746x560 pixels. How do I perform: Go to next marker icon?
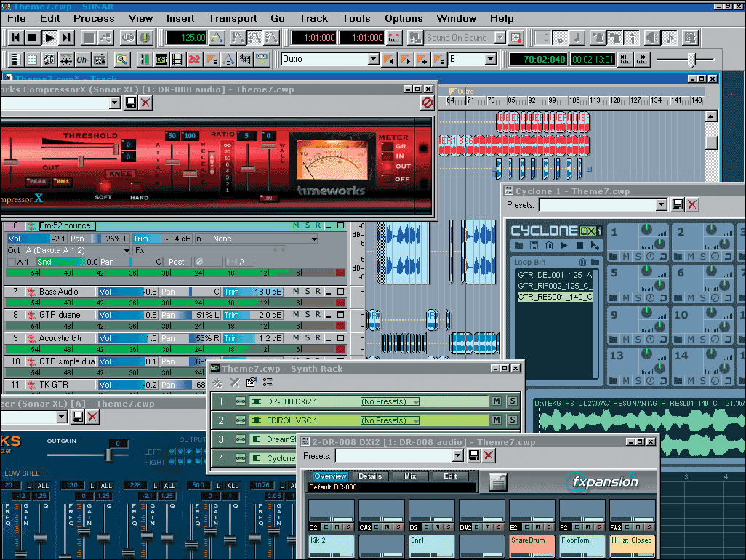405,60
